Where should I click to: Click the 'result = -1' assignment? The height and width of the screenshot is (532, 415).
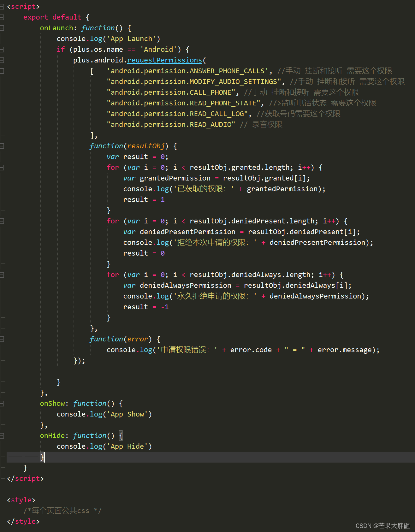(146, 307)
